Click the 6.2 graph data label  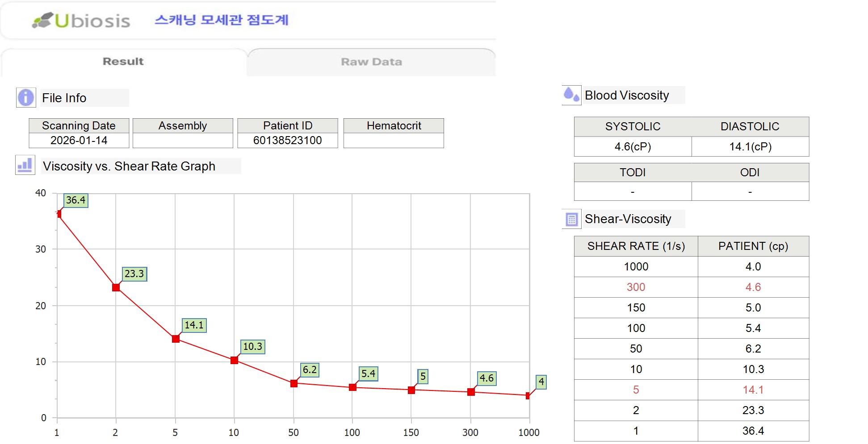(310, 370)
